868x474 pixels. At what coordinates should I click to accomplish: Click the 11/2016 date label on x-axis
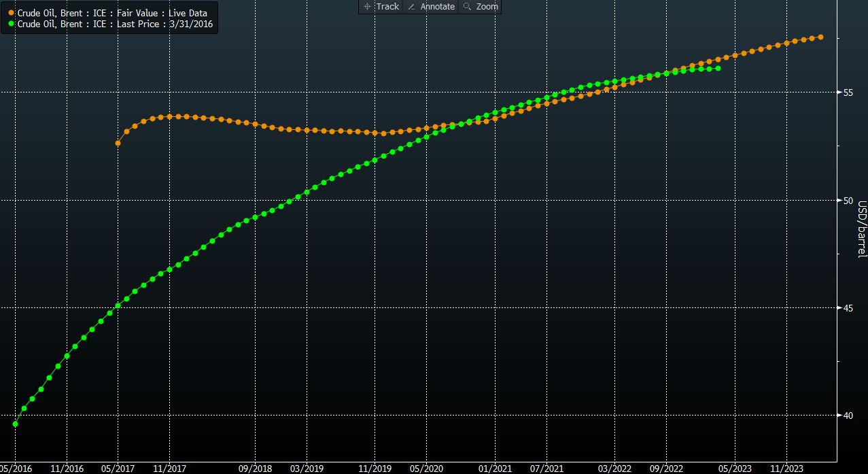click(x=67, y=468)
